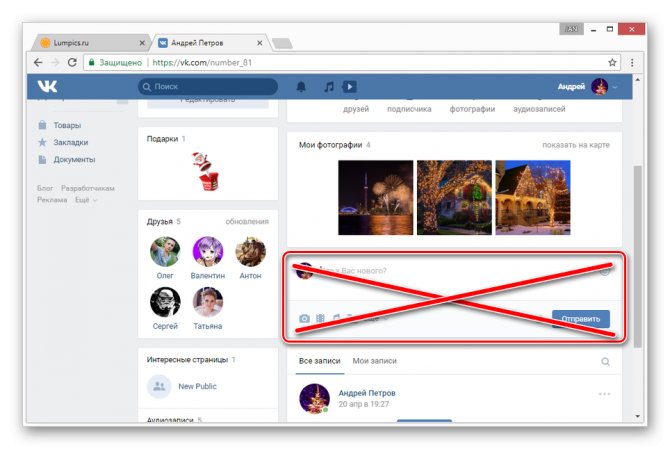Click the scrollbar up arrow
Image resolution: width=670 pixels, height=449 pixels.
pyautogui.click(x=638, y=79)
